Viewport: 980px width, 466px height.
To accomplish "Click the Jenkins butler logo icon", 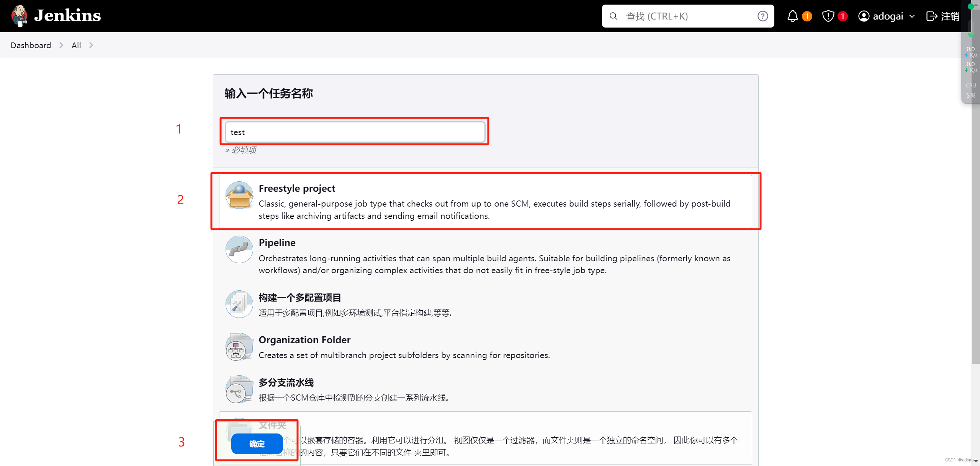I will click(x=19, y=16).
